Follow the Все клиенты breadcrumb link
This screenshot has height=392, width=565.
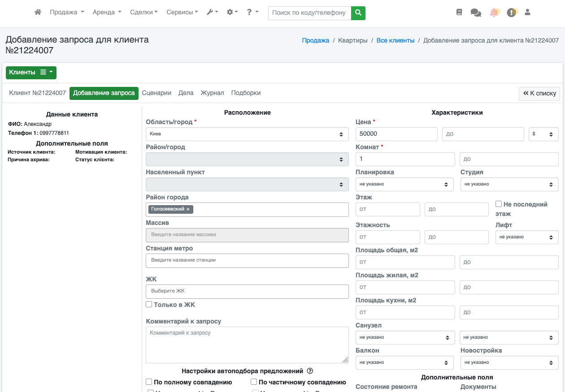395,40
